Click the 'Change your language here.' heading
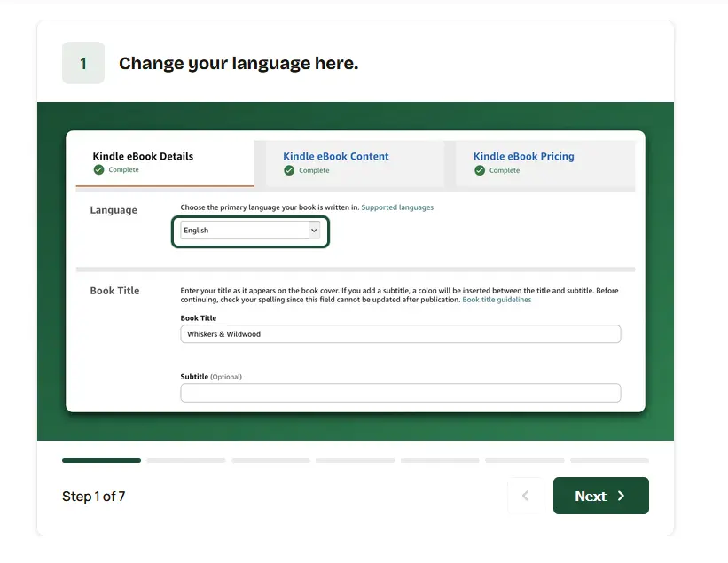 click(239, 63)
